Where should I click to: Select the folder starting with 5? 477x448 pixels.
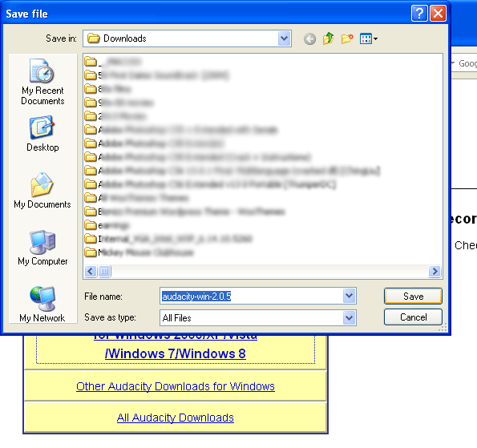pyautogui.click(x=156, y=75)
